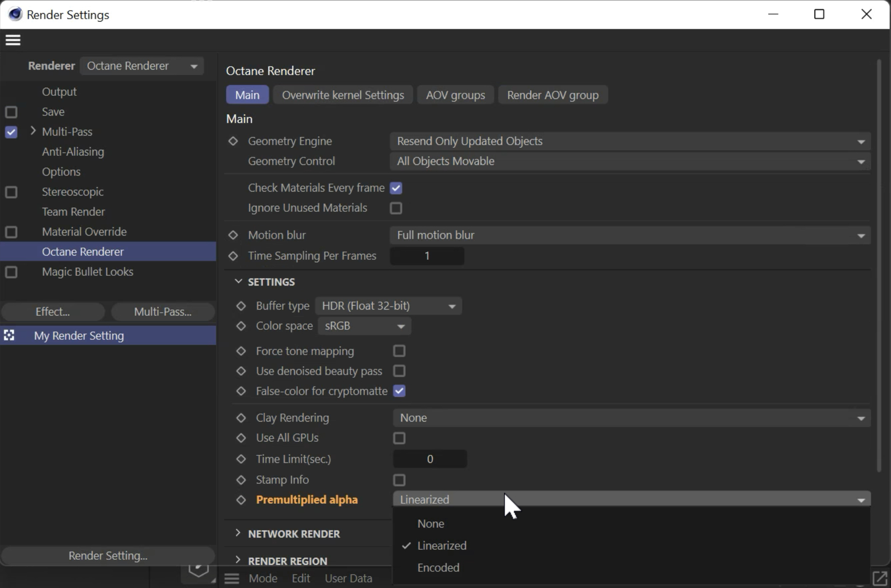Click the pop-out window icon at bottom right

click(879, 578)
